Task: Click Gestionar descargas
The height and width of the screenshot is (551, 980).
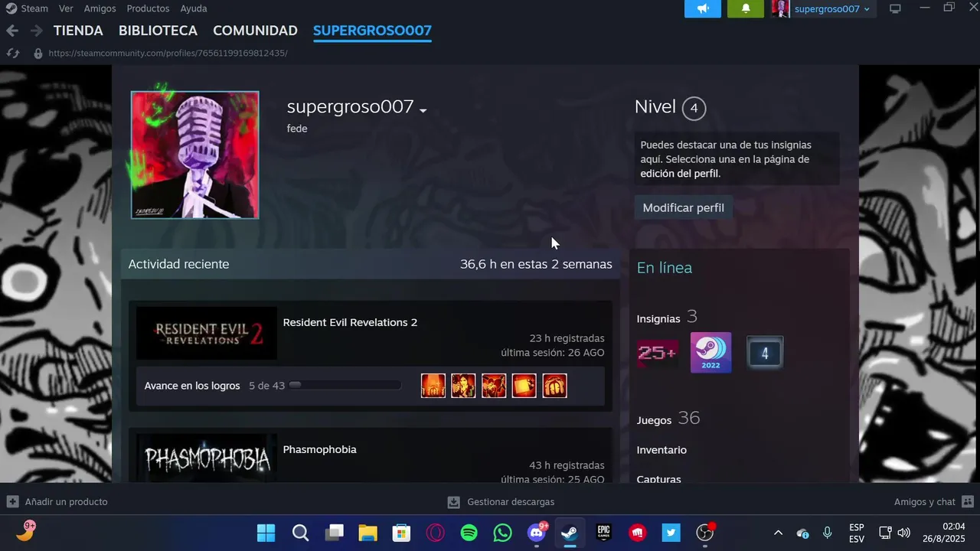Action: tap(511, 502)
